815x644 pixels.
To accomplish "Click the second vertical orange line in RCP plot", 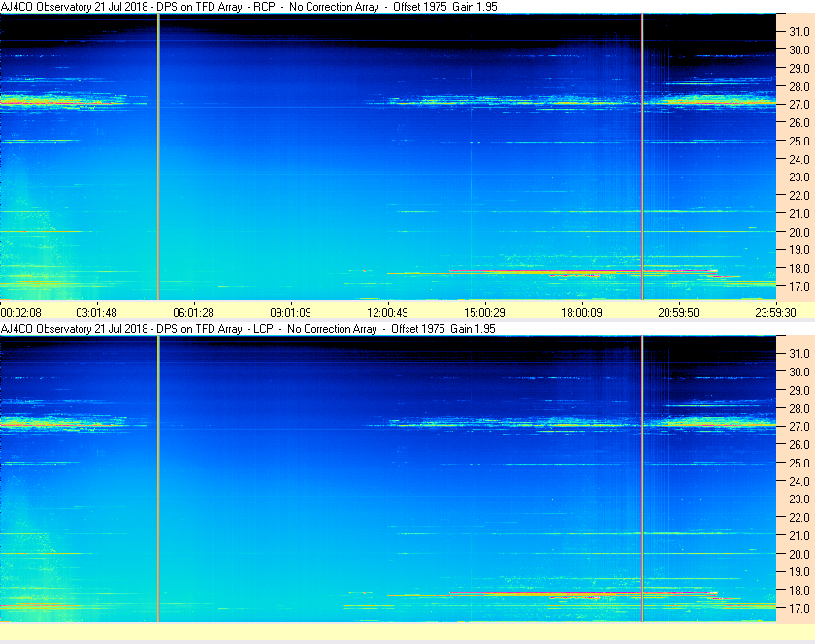I will pos(642,156).
